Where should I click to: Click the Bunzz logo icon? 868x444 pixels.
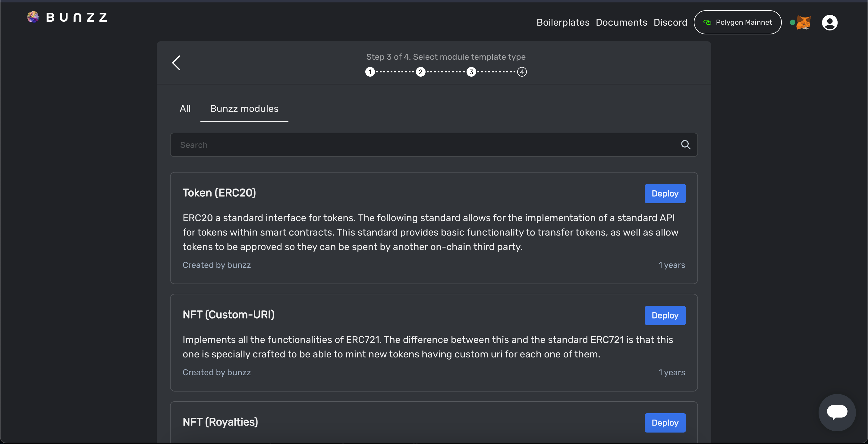tap(33, 17)
